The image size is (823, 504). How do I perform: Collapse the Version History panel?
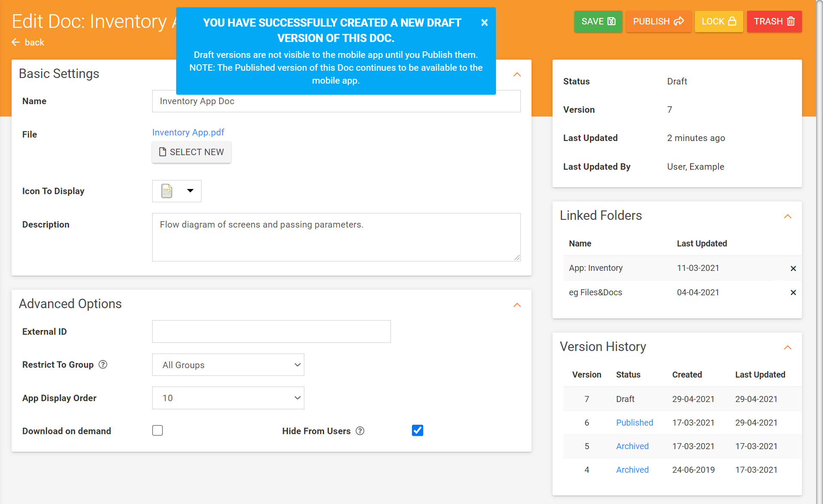787,347
